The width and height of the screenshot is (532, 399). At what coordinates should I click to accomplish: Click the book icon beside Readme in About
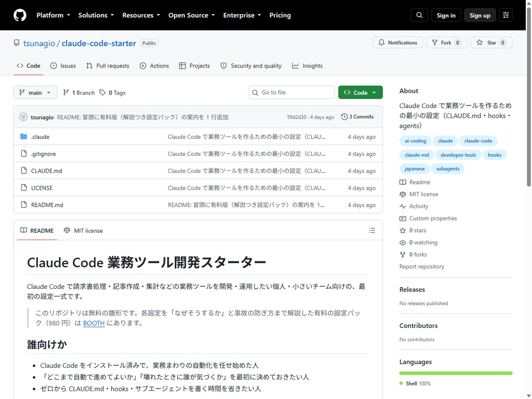[x=403, y=182]
